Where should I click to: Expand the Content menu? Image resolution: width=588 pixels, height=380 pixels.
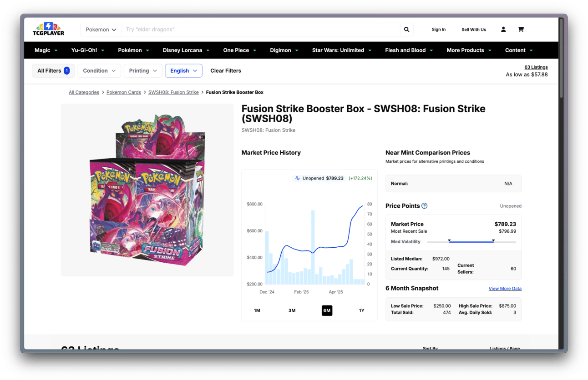[519, 50]
